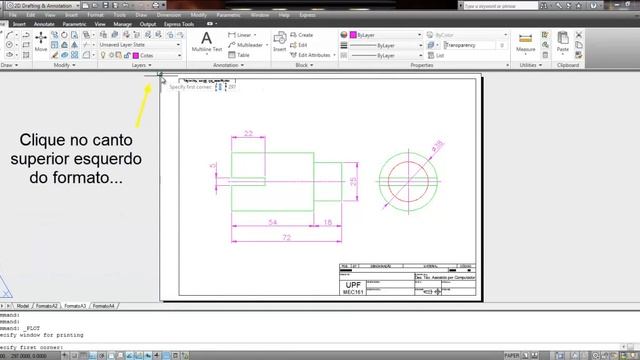
Task: Open the Dimension menu
Action: pos(169,15)
